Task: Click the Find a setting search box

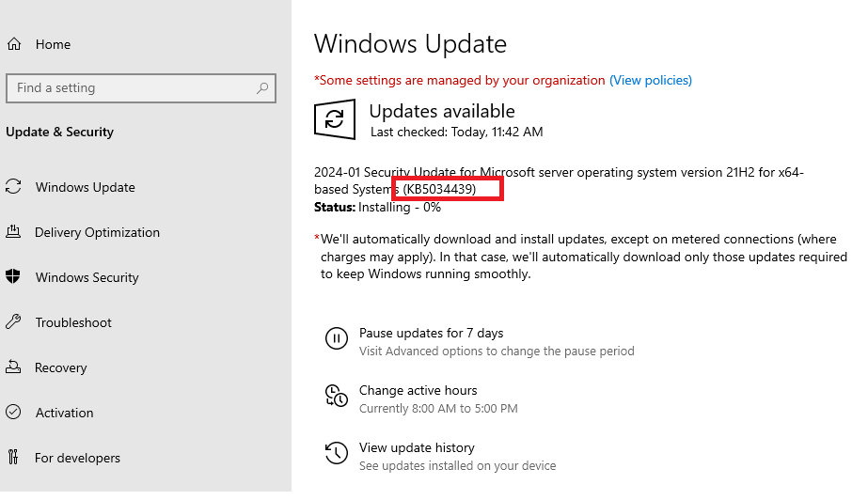Action: (x=141, y=88)
